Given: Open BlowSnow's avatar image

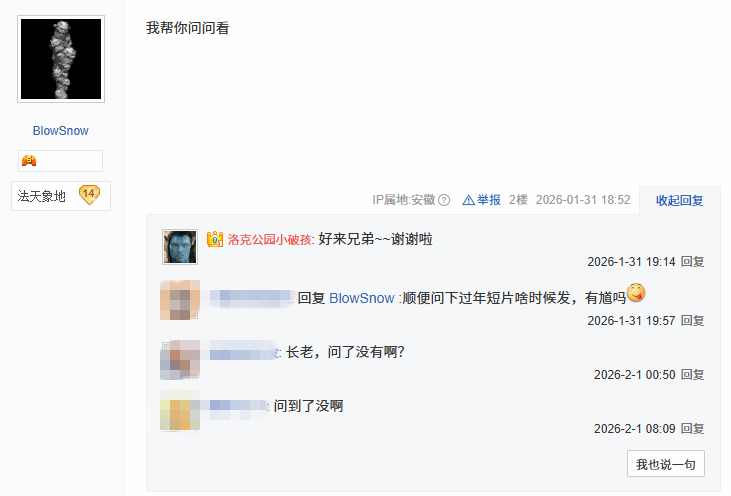Looking at the screenshot, I should pos(61,59).
